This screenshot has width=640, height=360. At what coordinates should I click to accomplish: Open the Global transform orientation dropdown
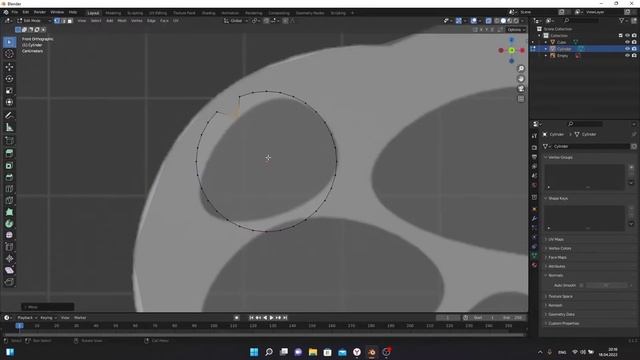236,20
